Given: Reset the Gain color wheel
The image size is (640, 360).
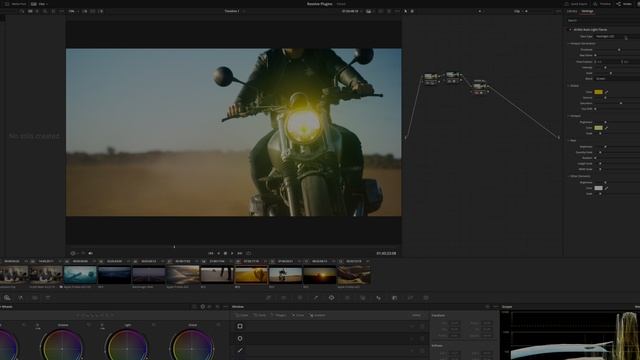Looking at the screenshot, I should (154, 325).
